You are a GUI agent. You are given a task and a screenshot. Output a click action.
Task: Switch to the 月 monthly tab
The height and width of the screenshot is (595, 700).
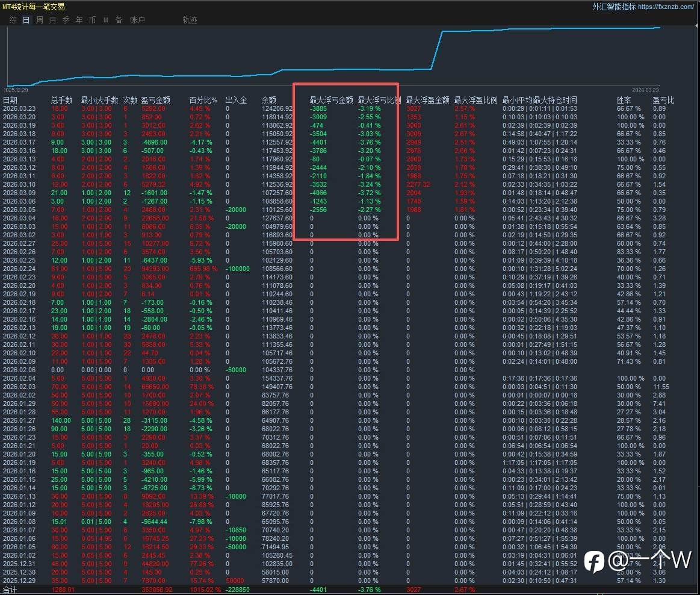[53, 20]
